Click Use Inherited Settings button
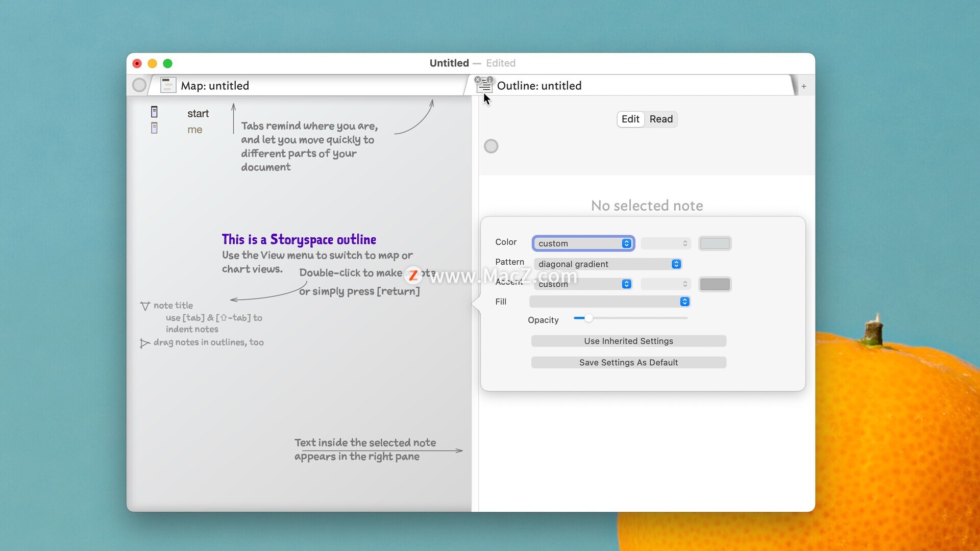The image size is (980, 551). tap(628, 341)
